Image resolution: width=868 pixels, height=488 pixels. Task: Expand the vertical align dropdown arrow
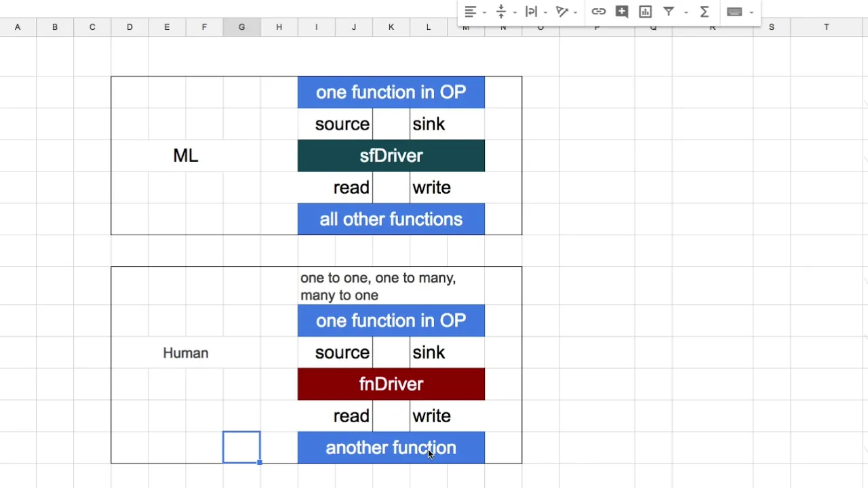pos(515,12)
